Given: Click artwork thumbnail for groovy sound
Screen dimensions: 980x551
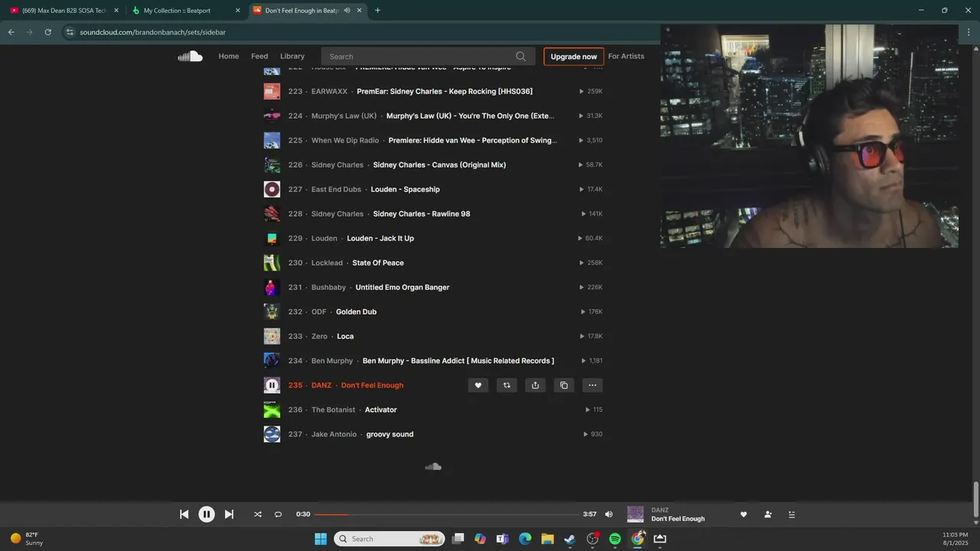Looking at the screenshot, I should [272, 434].
